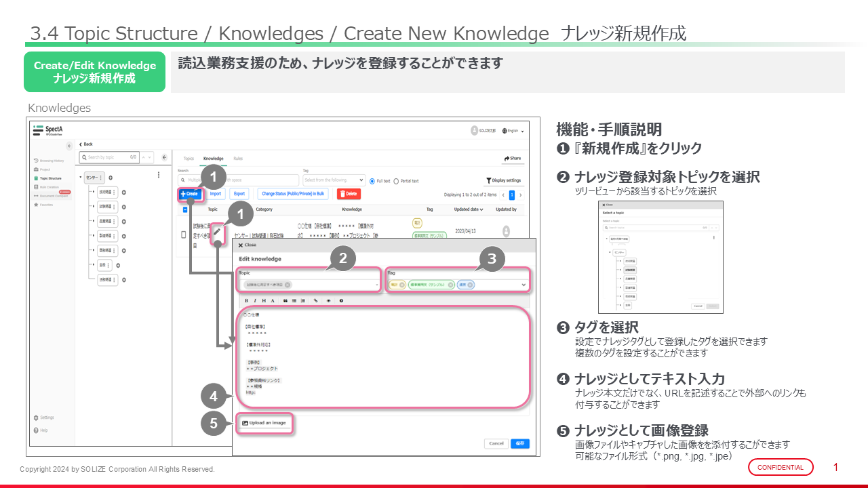Click the italic icon in the editor toolbar
868x488 pixels.
(255, 300)
